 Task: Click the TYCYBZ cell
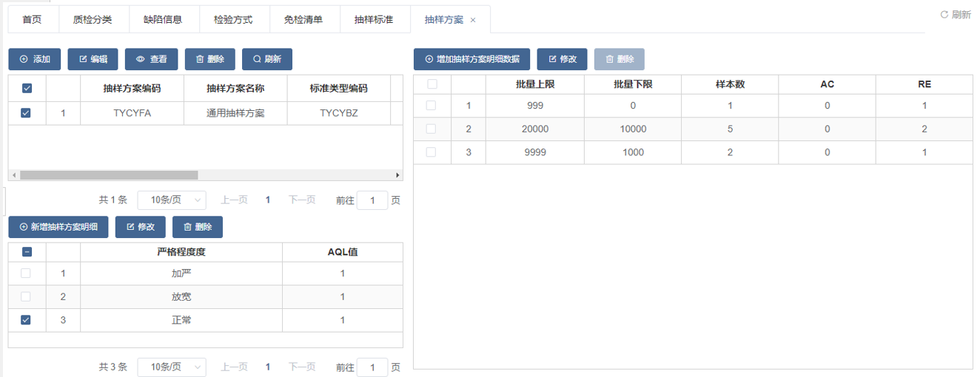click(x=338, y=113)
